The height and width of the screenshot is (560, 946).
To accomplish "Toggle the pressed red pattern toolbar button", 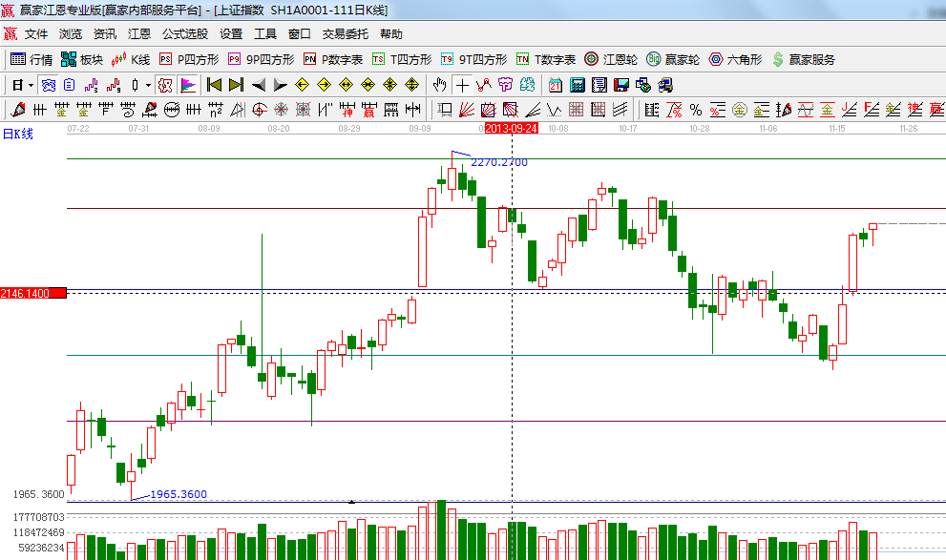I will click(166, 85).
